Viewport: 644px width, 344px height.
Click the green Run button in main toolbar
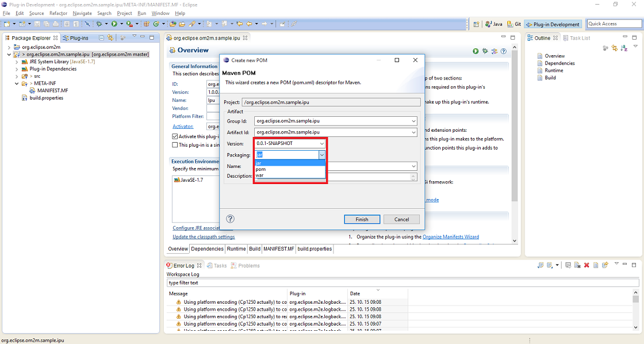click(114, 24)
